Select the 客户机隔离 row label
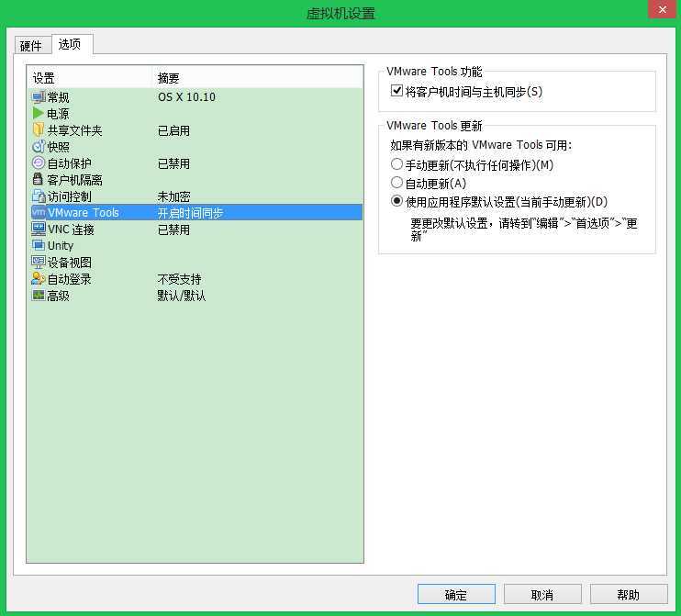Screen dimensions: 681x616 [x=74, y=180]
